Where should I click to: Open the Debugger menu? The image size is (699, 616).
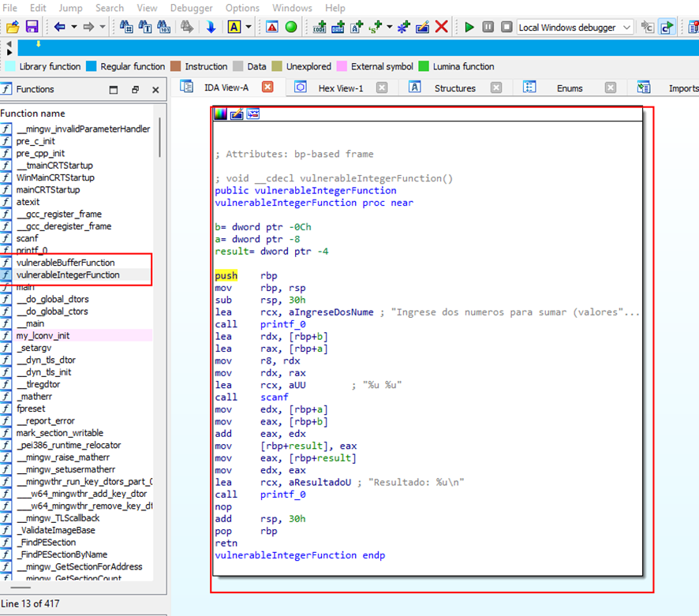coord(192,8)
